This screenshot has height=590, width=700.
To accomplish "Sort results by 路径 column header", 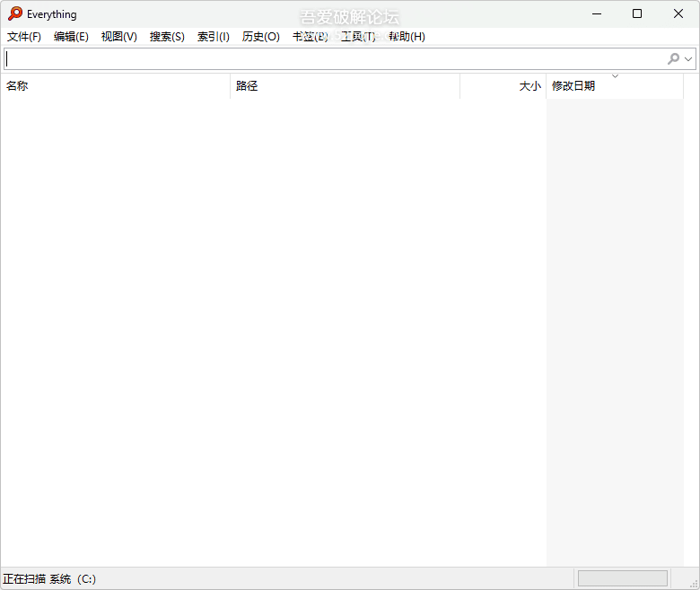I will (346, 85).
